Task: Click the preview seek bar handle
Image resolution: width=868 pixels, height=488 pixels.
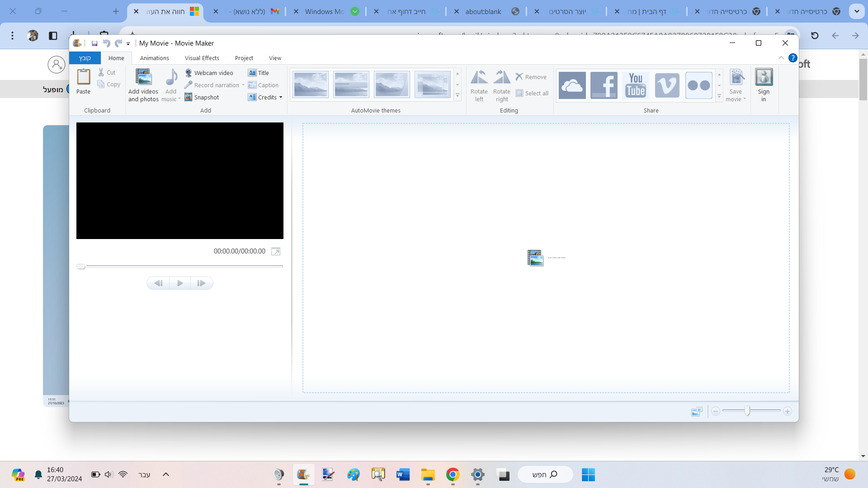Action: 81,267
